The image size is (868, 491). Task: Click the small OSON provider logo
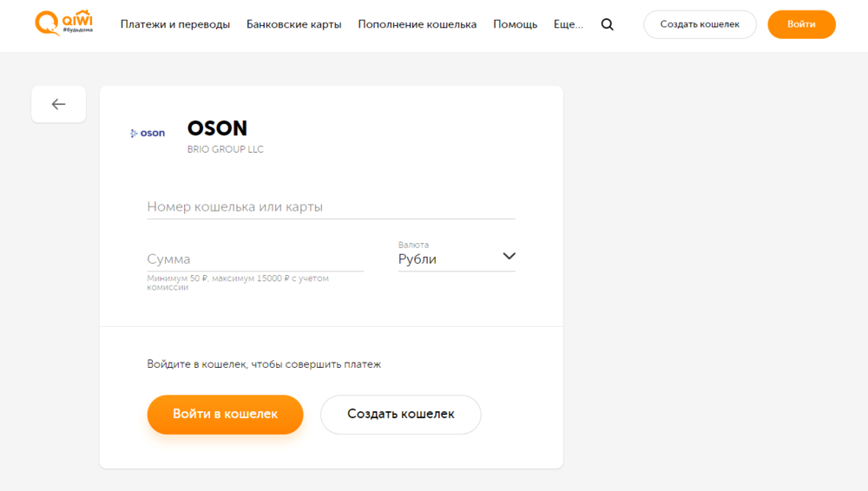[x=148, y=133]
